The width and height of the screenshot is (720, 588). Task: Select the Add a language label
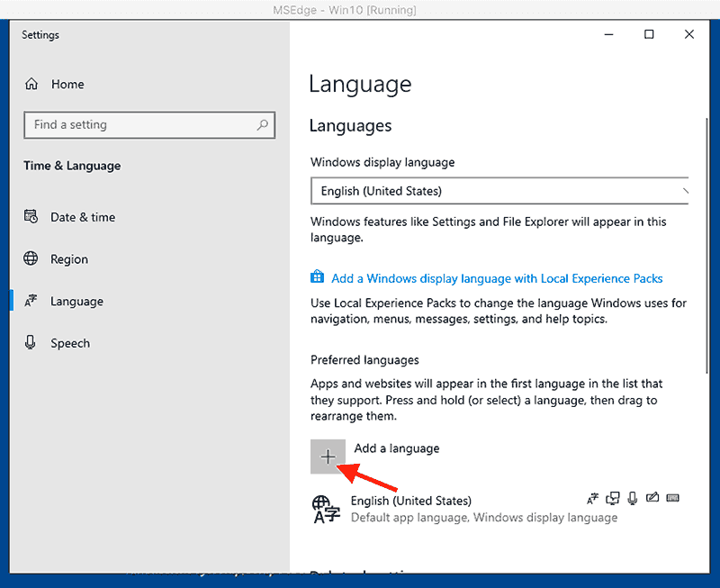397,448
